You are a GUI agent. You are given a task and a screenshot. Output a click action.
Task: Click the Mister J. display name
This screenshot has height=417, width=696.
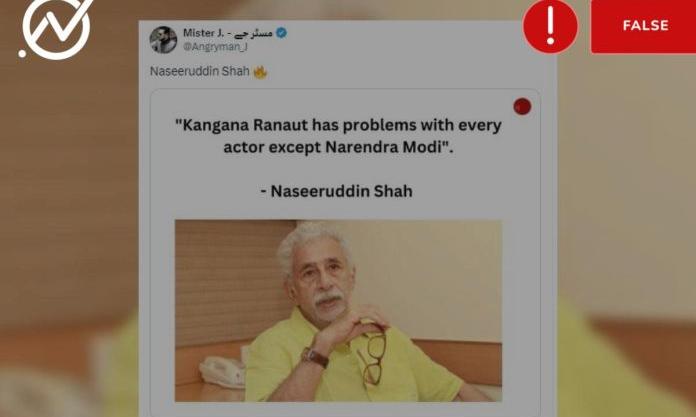coord(203,33)
